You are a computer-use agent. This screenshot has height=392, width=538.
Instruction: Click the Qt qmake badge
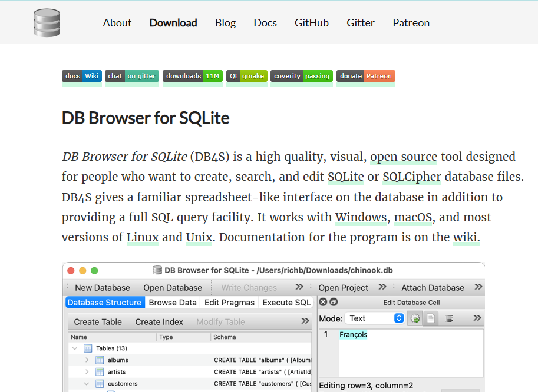(246, 76)
